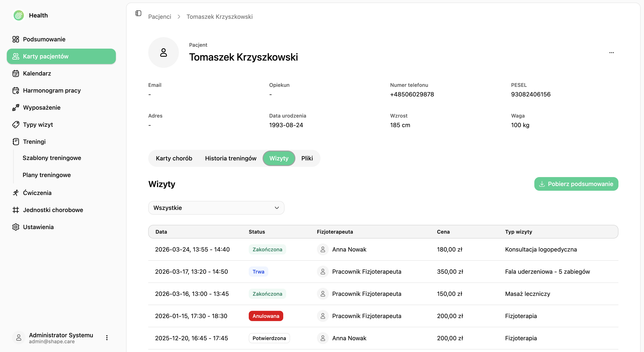Image resolution: width=644 pixels, height=352 pixels.
Task: Open Pacjenci breadcrumb link
Action: point(159,16)
